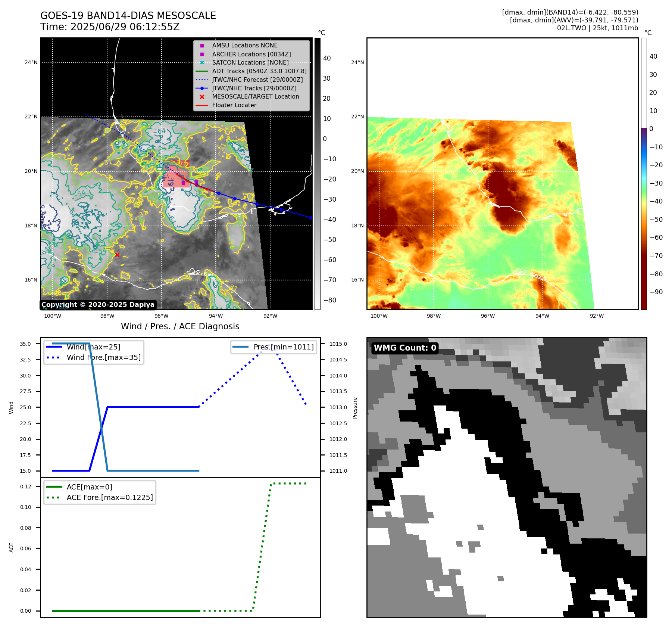The height and width of the screenshot is (631, 672).
Task: Click the 'Time: 2025/06/29 06:12:55Z' text
Action: click(x=110, y=27)
